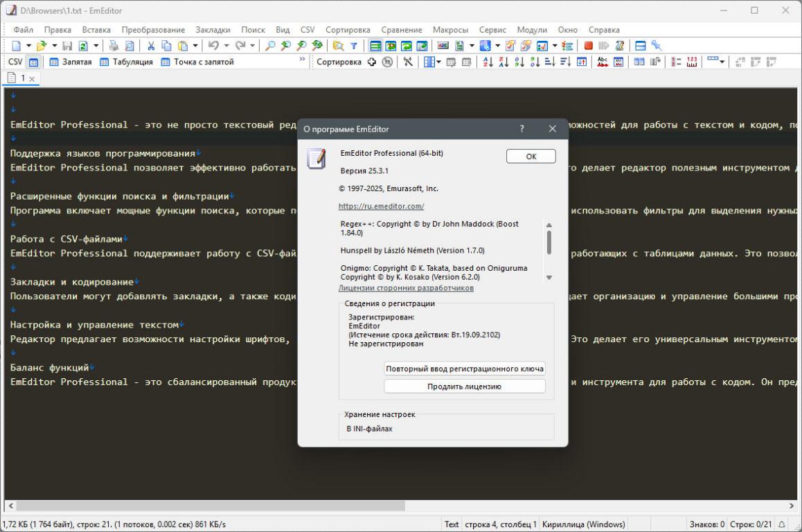Enable Точка с запятой CSV mode
802x532 pixels.
197,62
